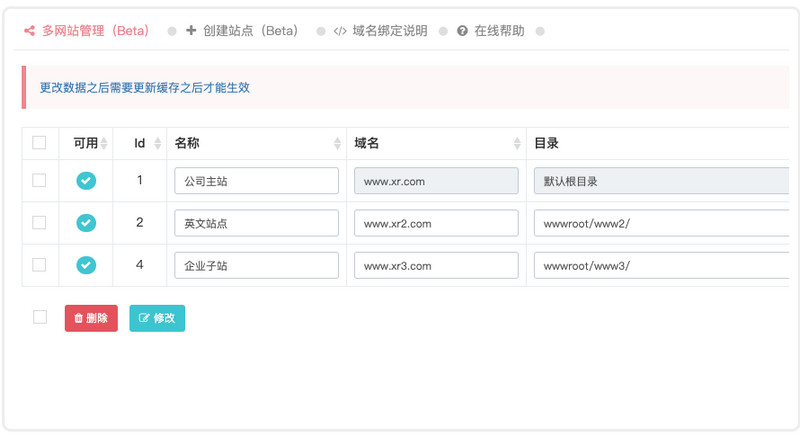This screenshot has width=800, height=437.
Task: Select the checkbox for row with Id 1
Action: 39,181
